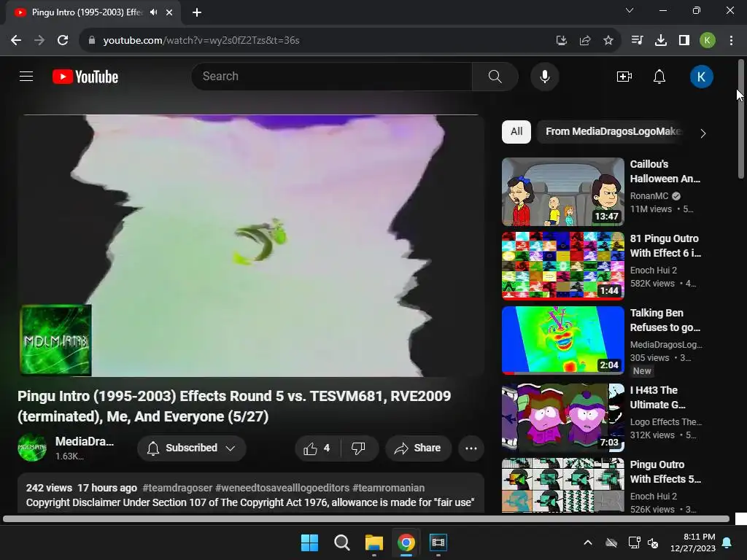Viewport: 747px width, 560px height.
Task: Open the Windows Start menu
Action: (309, 542)
